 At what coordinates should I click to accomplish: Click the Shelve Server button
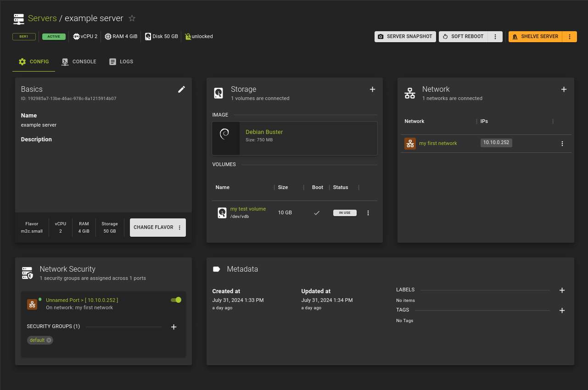tap(535, 37)
